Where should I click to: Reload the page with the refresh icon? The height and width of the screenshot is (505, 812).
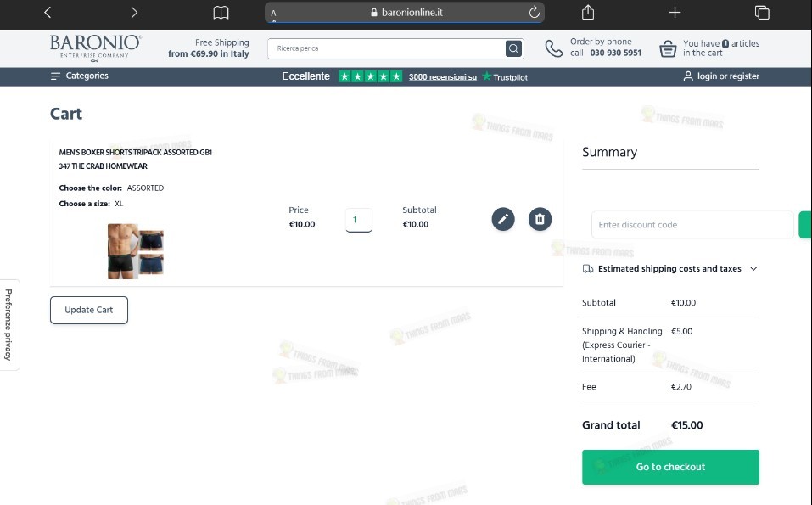tap(534, 12)
